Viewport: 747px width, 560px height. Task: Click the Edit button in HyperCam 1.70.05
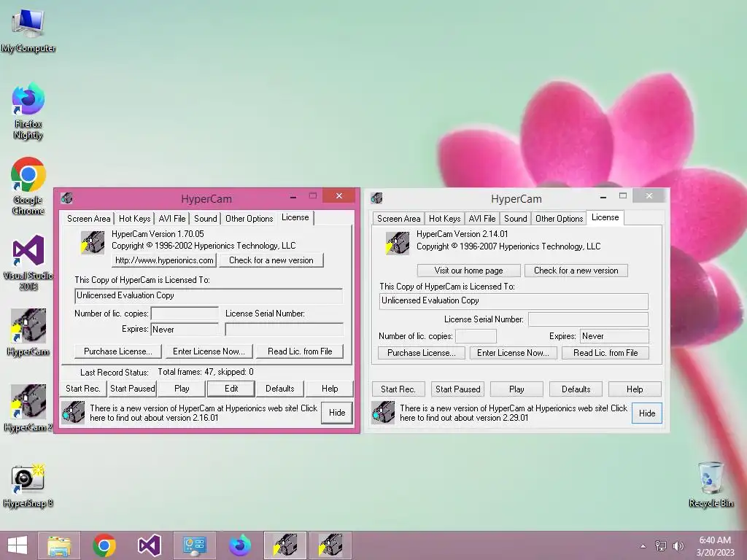[231, 389]
